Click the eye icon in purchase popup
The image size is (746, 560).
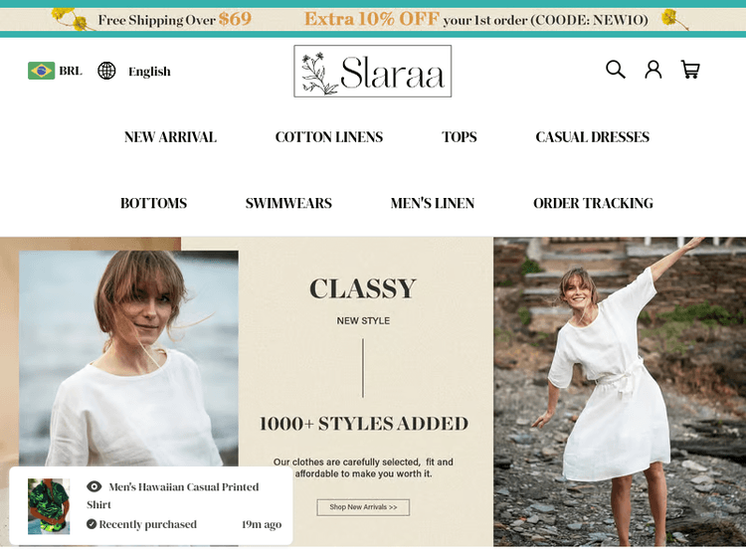94,486
